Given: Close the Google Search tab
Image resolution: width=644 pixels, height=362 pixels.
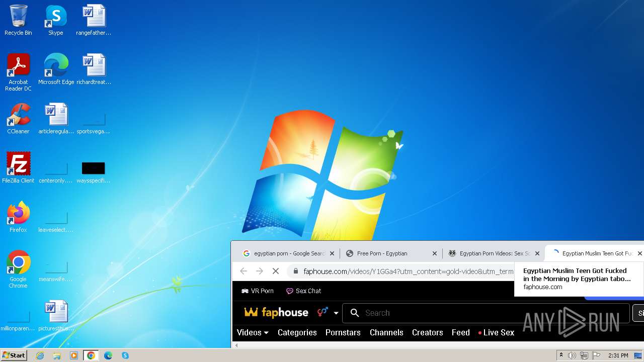Looking at the screenshot, I should [332, 253].
